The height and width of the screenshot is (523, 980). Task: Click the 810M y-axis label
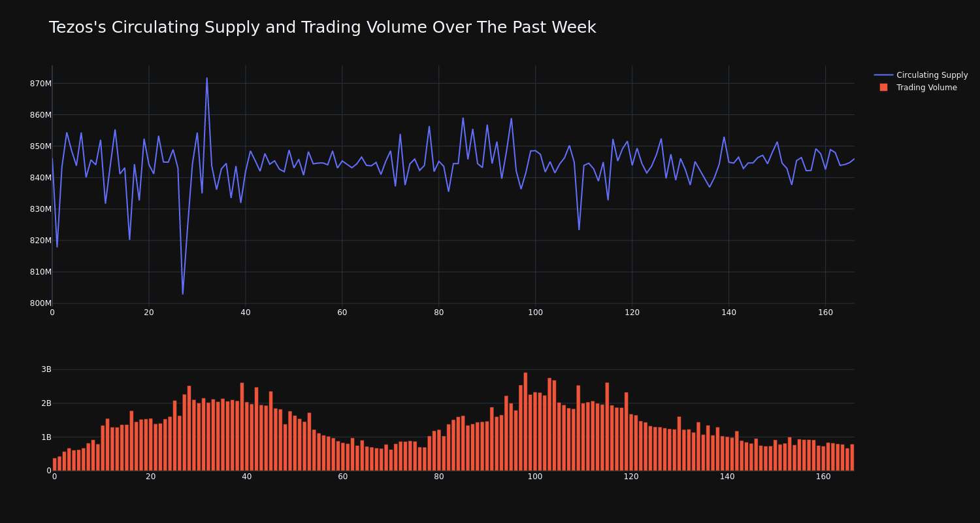click(x=41, y=272)
